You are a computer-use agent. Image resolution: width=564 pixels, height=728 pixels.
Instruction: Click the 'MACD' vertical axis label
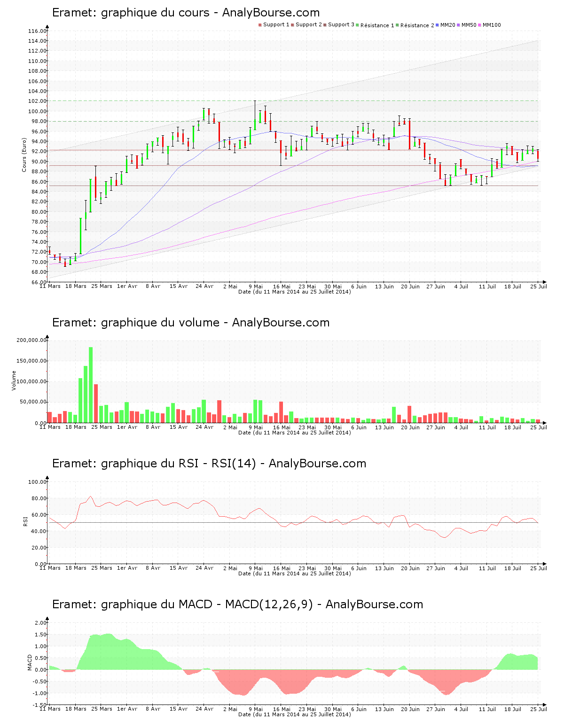[x=30, y=662]
